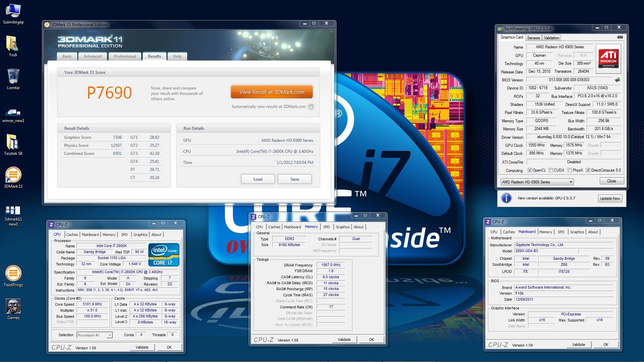Launch the 3DMark 11 desktop shortcut

pos(13,178)
